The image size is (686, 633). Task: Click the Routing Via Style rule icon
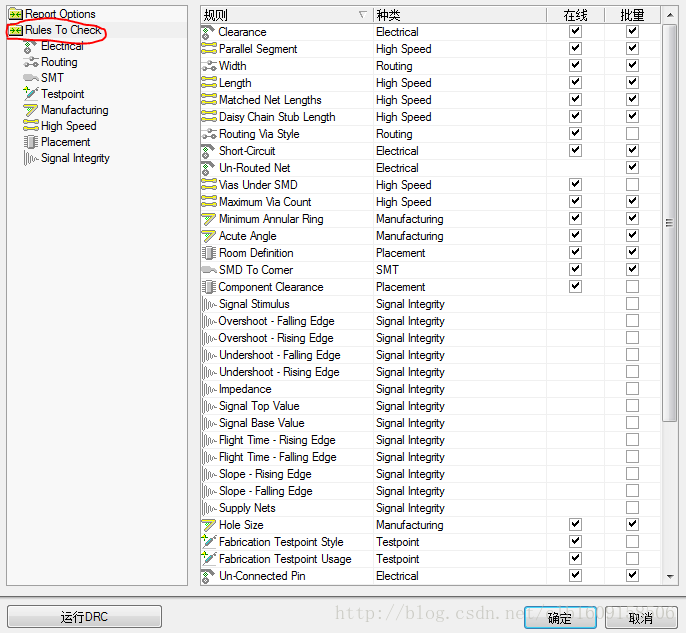(x=209, y=134)
